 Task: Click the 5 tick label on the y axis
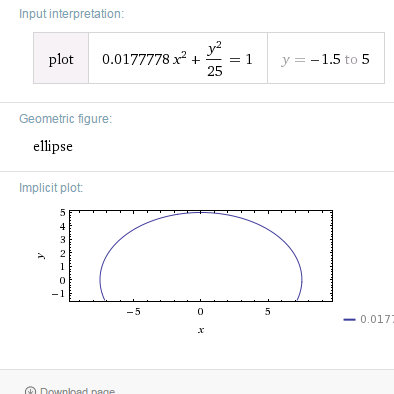[63, 213]
